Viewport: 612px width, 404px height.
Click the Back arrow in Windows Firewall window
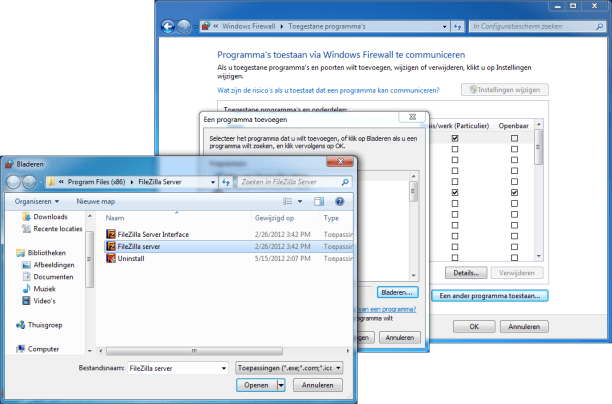click(168, 27)
